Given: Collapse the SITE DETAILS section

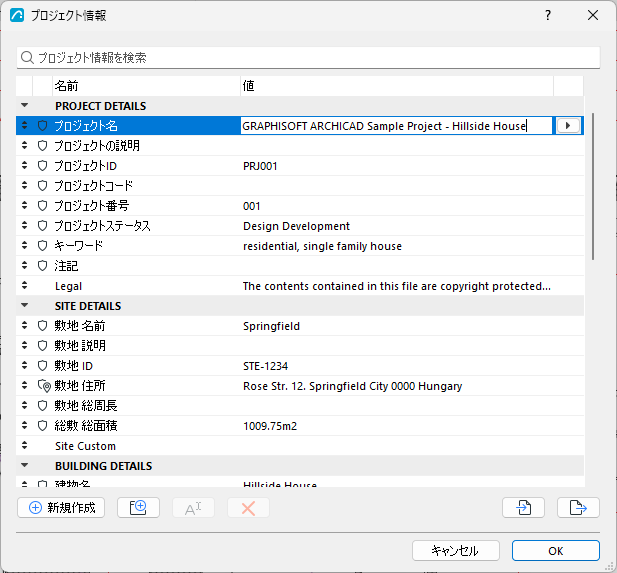Looking at the screenshot, I should pos(24,305).
